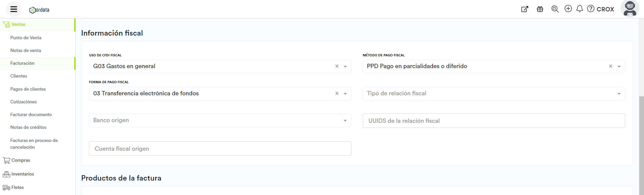
Task: Click the product search magnifier icon
Action: point(555,9)
